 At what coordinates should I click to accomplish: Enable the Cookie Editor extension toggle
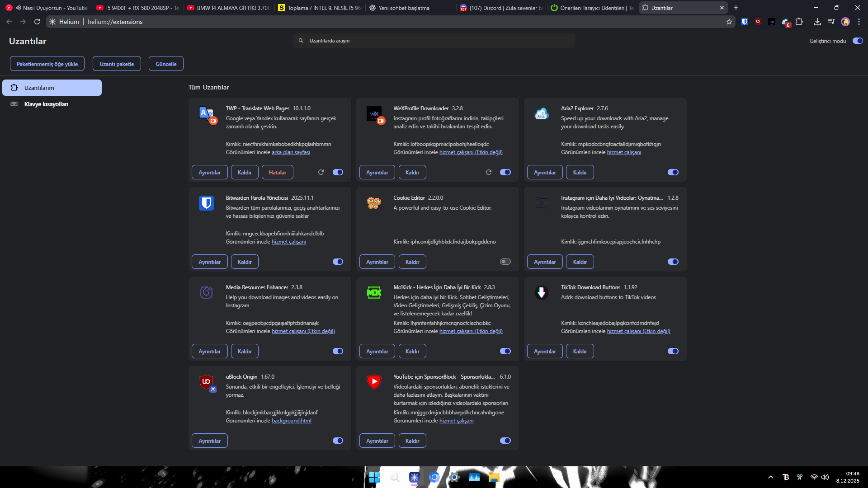[505, 262]
